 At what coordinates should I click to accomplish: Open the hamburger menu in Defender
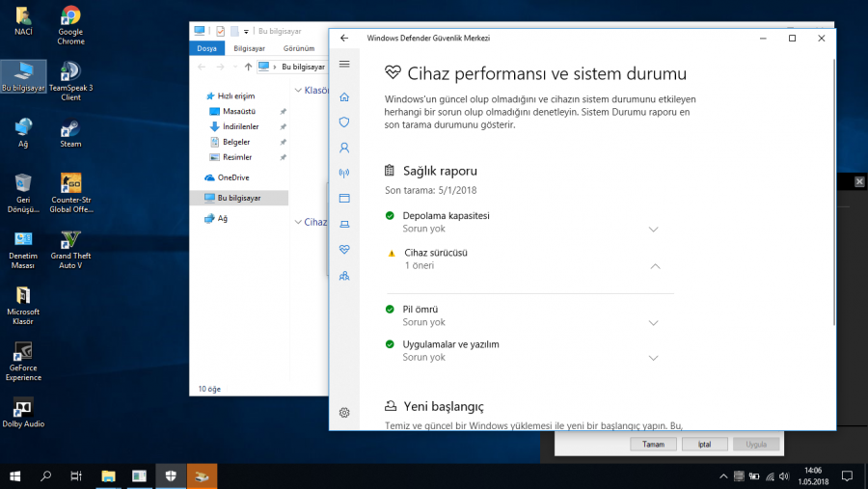coord(344,65)
